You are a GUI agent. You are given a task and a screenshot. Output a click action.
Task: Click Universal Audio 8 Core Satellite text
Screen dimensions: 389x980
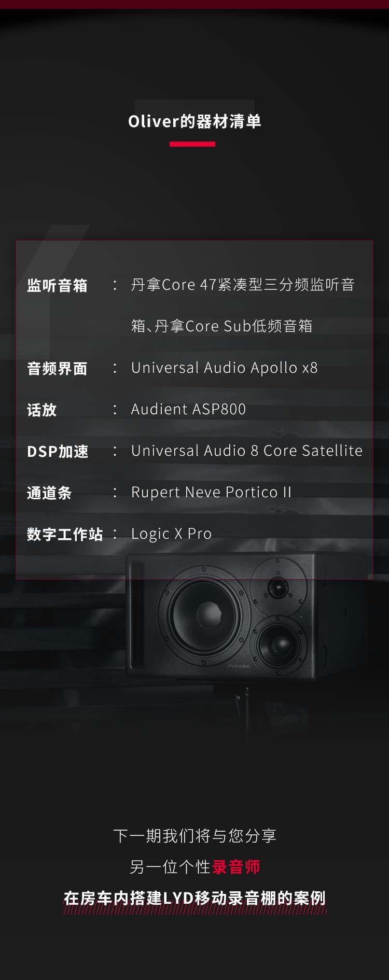pyautogui.click(x=247, y=451)
